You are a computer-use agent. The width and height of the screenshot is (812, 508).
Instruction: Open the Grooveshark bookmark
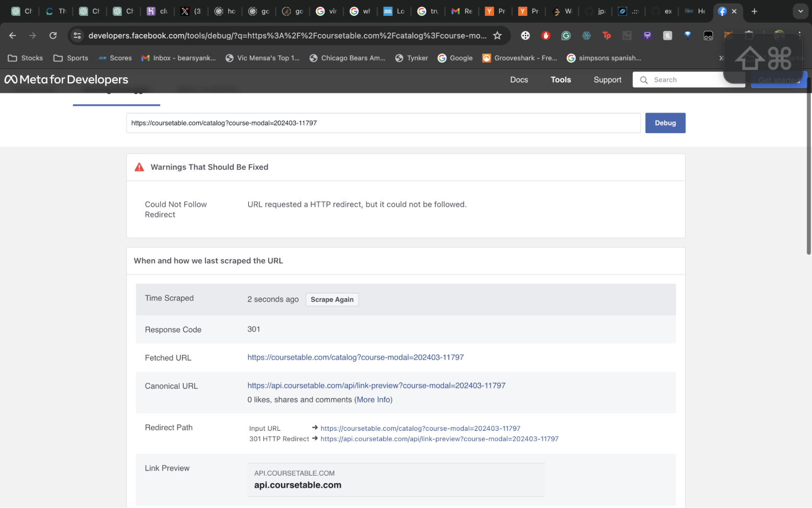pyautogui.click(x=520, y=58)
